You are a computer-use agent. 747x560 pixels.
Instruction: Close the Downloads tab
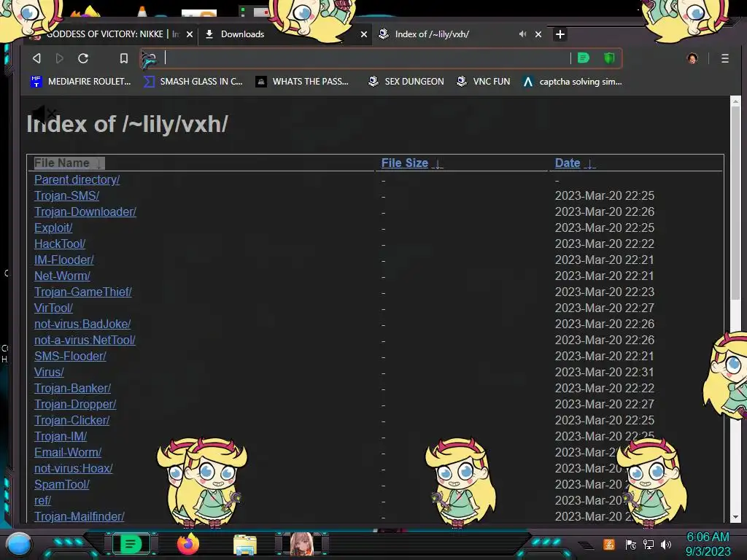tap(364, 34)
